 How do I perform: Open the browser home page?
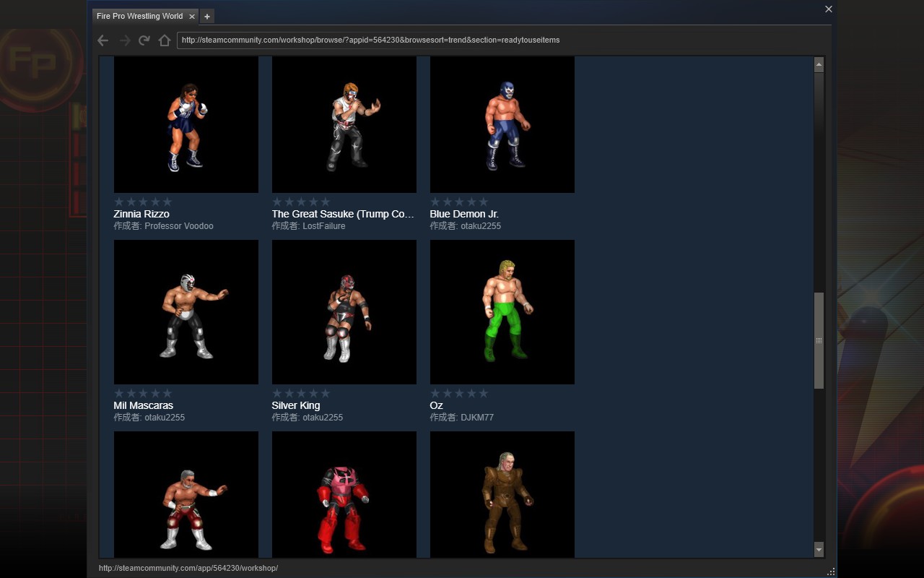point(165,40)
